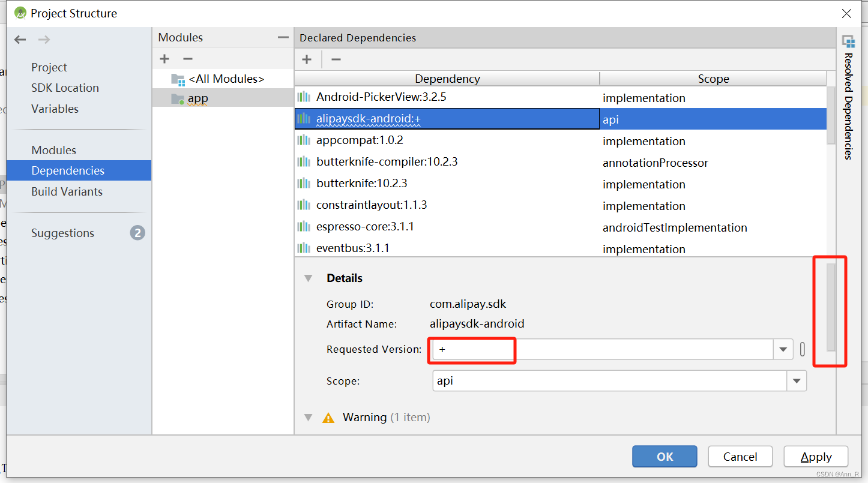The width and height of the screenshot is (868, 483).
Task: Remove module with the minus icon below Modules
Action: (x=188, y=59)
